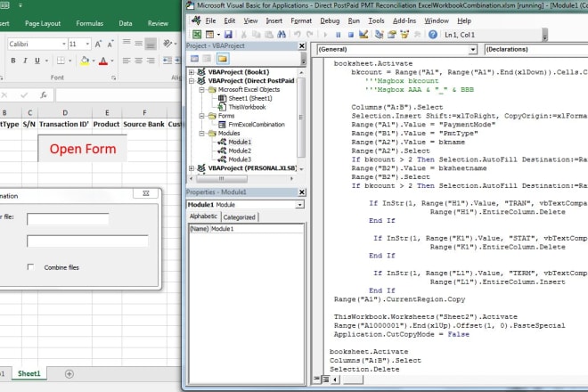The width and height of the screenshot is (588, 392).
Task: Click the Insert UserForm toolbar icon
Action: [x=209, y=35]
